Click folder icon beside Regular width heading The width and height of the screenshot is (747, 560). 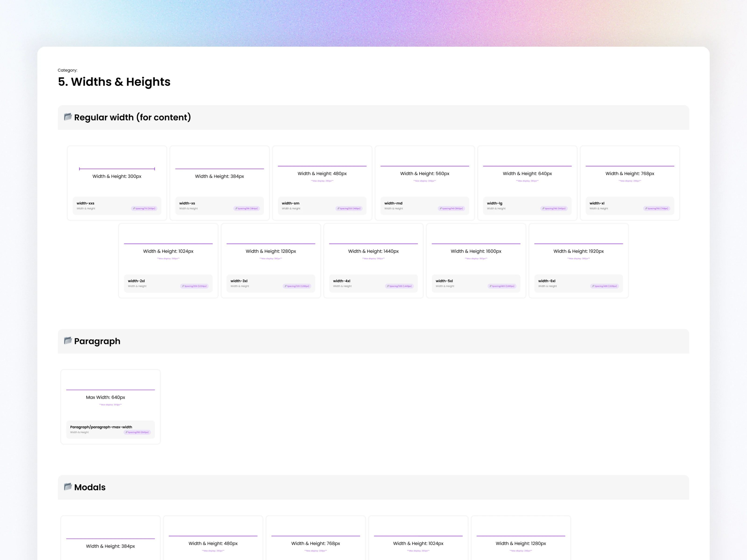click(x=68, y=117)
